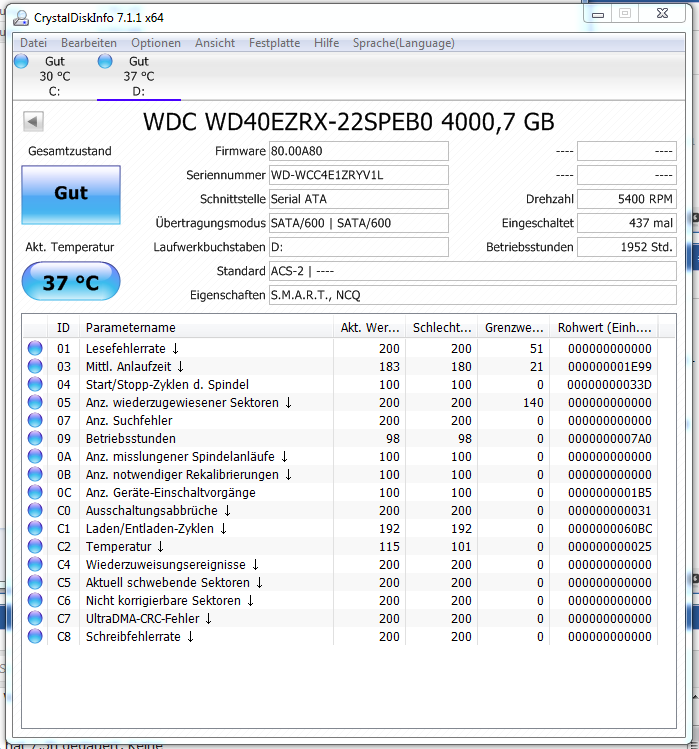Image resolution: width=699 pixels, height=749 pixels.
Task: Minimize the CrystalDiskInfo window
Action: [x=598, y=14]
